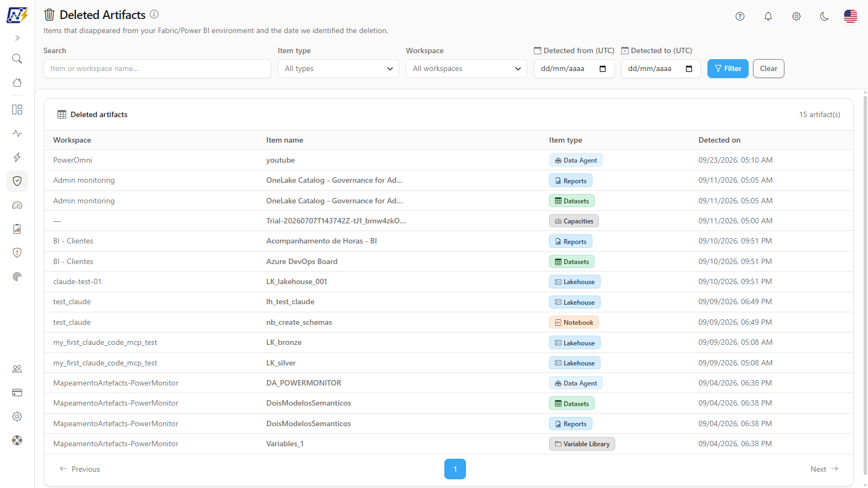Toggle dark mode with the moon icon
The height and width of the screenshot is (488, 868).
pos(825,16)
